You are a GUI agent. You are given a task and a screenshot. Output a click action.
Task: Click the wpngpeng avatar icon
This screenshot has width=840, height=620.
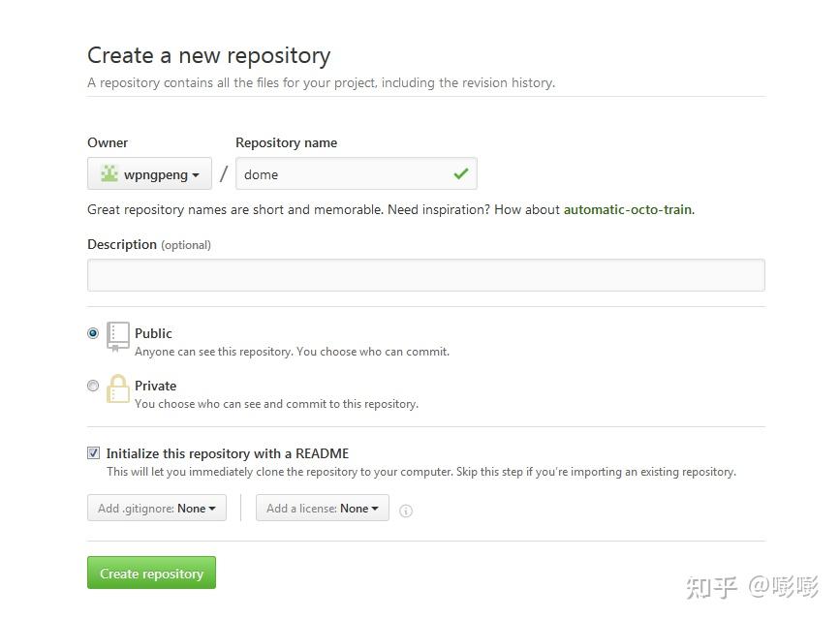108,173
